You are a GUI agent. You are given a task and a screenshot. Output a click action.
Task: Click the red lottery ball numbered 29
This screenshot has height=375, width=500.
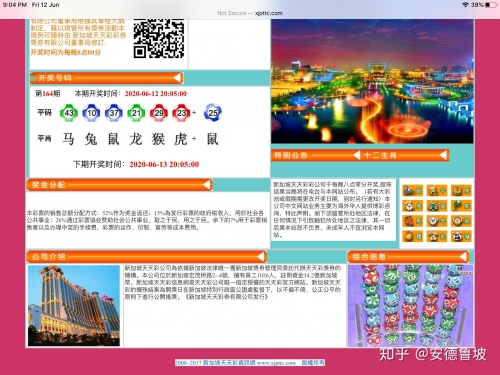[159, 113]
